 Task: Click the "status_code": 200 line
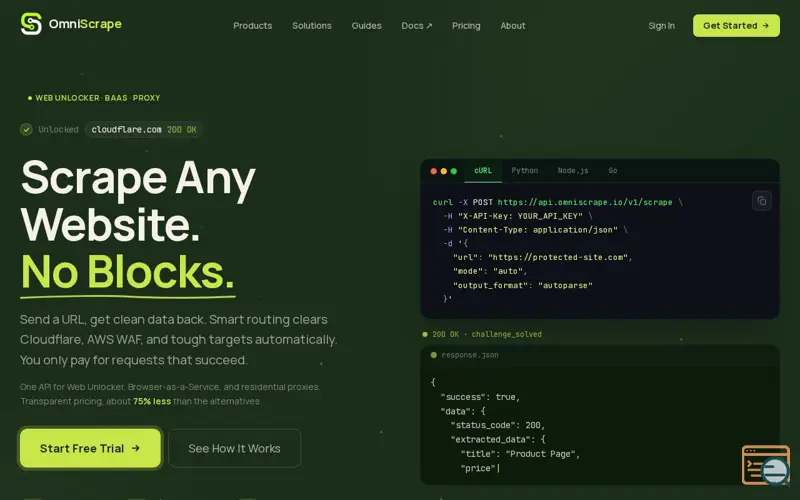click(x=497, y=426)
